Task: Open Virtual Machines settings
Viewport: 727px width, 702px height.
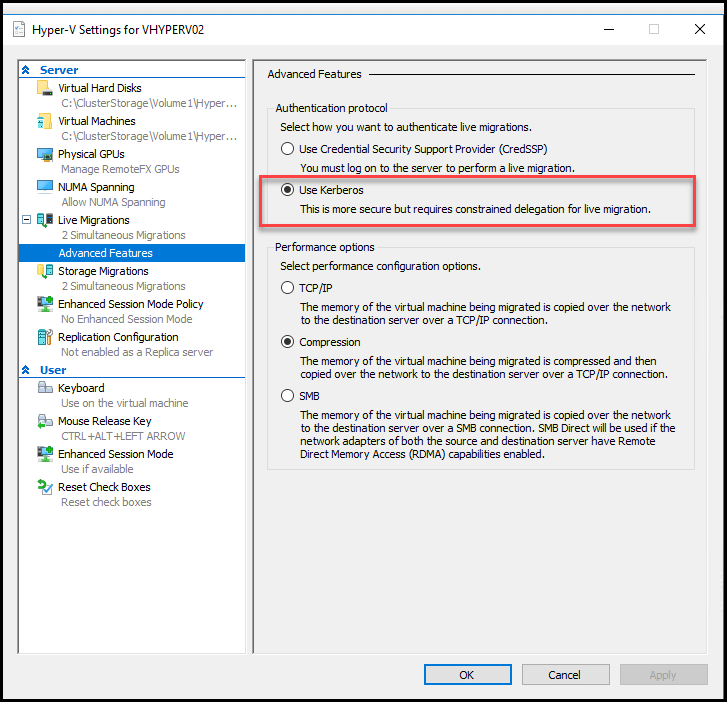Action: (x=97, y=121)
